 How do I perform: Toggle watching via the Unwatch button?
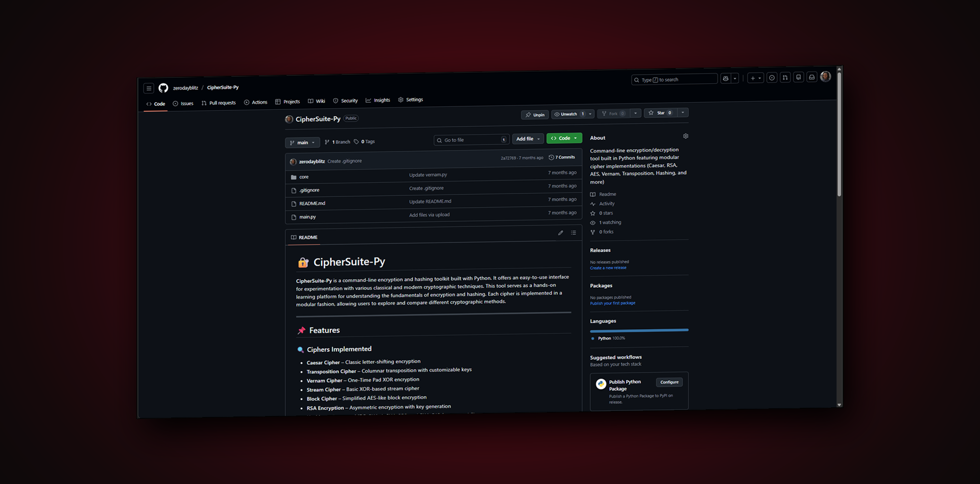pos(568,114)
